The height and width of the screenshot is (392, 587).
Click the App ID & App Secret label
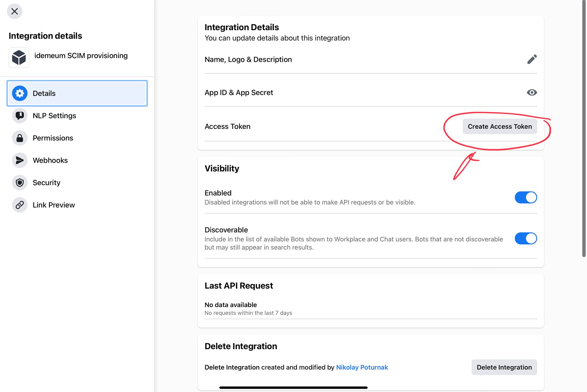[x=239, y=92]
